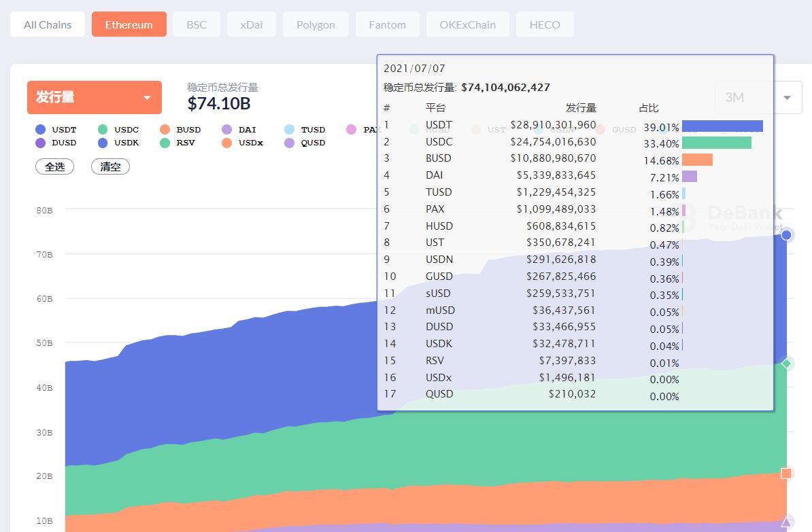Open the 发行量 metric dropdown
The image size is (812, 532).
(94, 97)
